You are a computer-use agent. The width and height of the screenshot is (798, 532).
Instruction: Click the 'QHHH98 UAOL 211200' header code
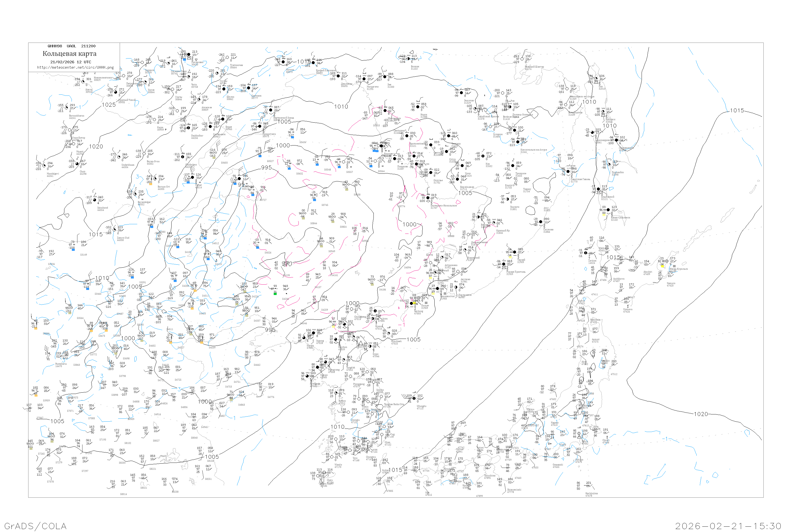tap(71, 46)
